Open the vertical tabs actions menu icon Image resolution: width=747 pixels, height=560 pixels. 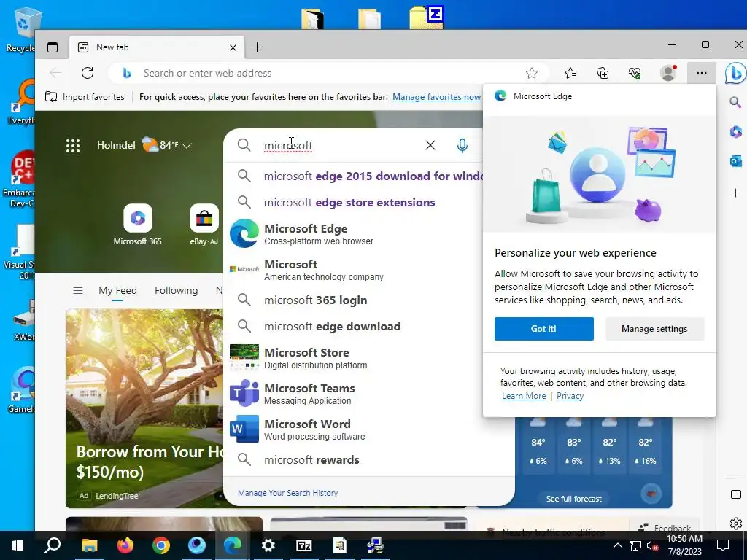coord(53,47)
